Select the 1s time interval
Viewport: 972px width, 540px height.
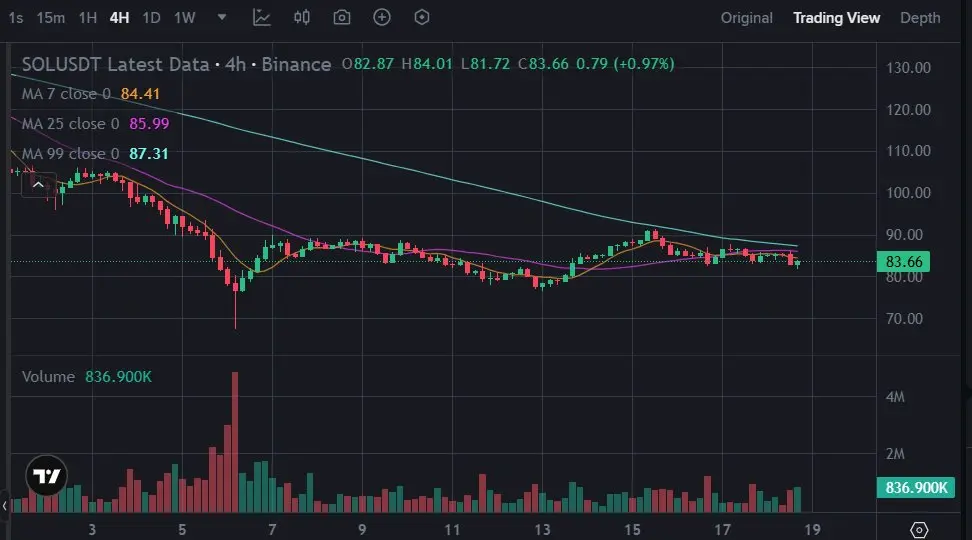pyautogui.click(x=15, y=18)
